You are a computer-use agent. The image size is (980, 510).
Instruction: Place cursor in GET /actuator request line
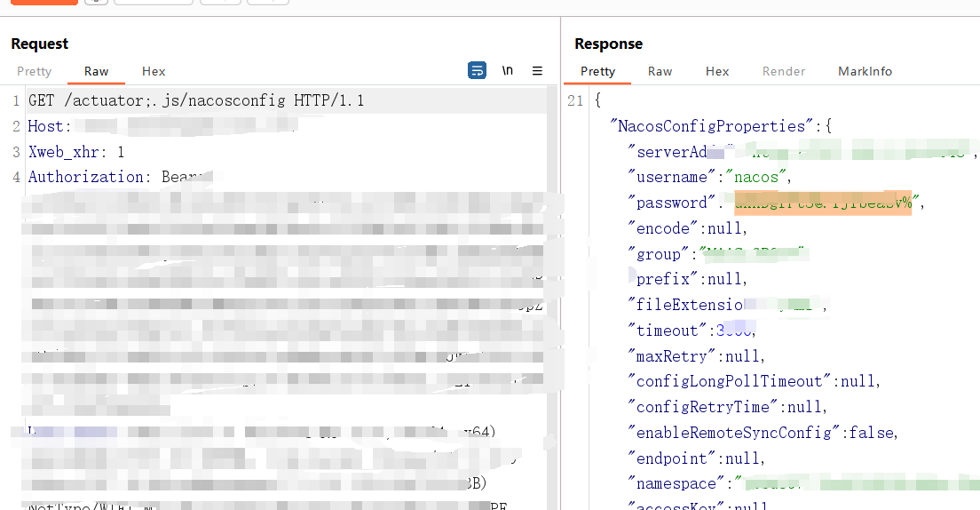click(195, 100)
